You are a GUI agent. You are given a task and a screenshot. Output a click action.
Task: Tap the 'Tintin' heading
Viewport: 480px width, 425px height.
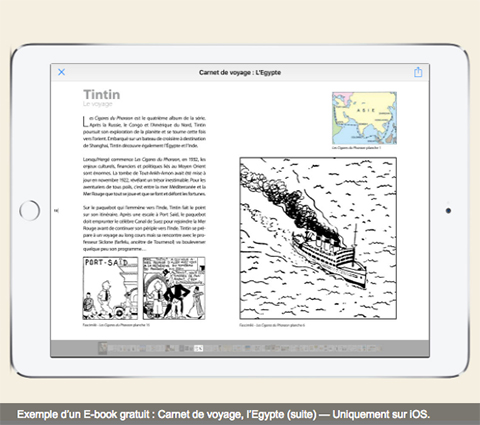coord(102,94)
